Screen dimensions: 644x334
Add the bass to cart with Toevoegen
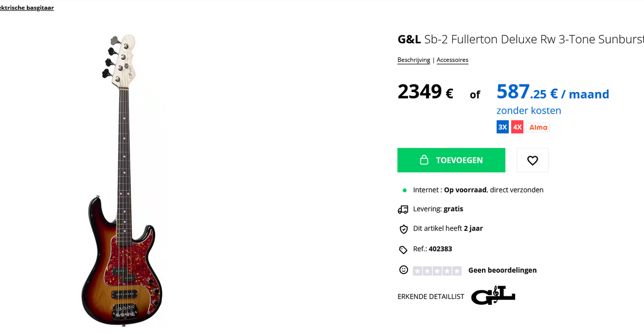click(x=451, y=160)
